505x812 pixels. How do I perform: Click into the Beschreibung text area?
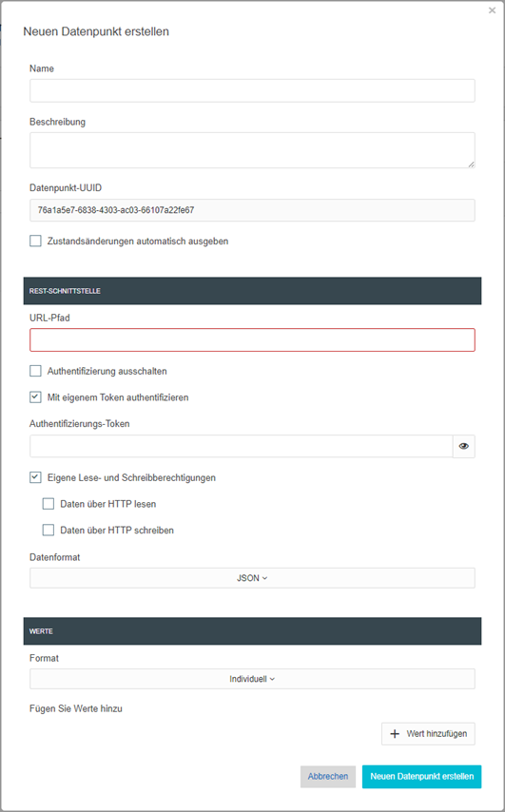[x=252, y=150]
